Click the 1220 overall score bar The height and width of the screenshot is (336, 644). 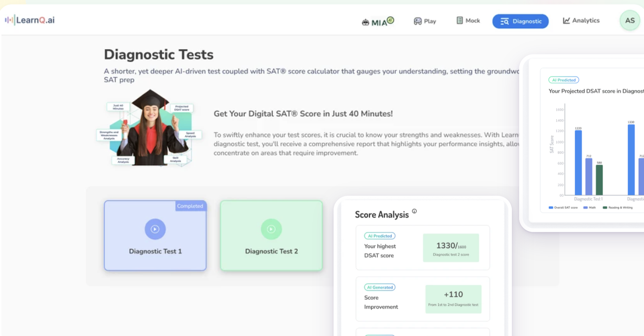tap(578, 163)
